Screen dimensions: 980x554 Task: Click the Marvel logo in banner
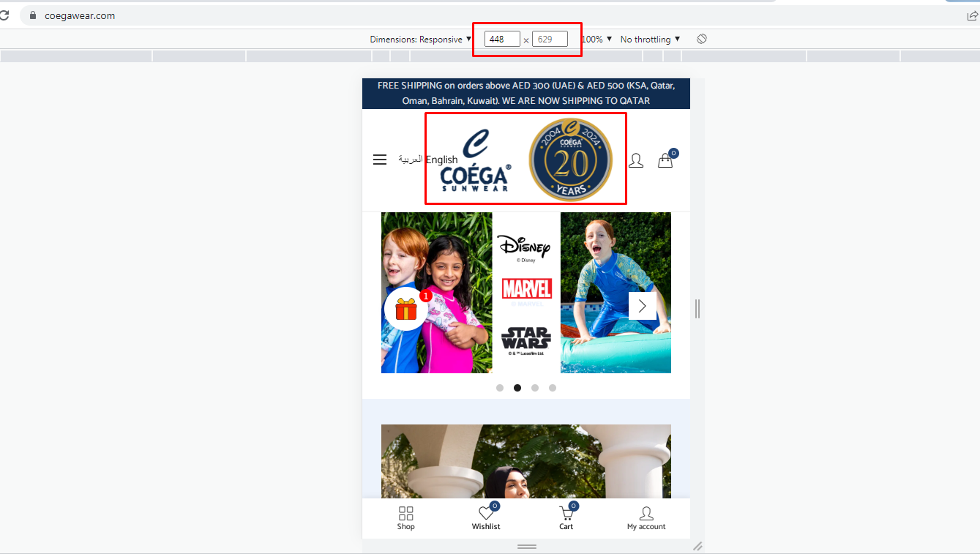click(527, 288)
